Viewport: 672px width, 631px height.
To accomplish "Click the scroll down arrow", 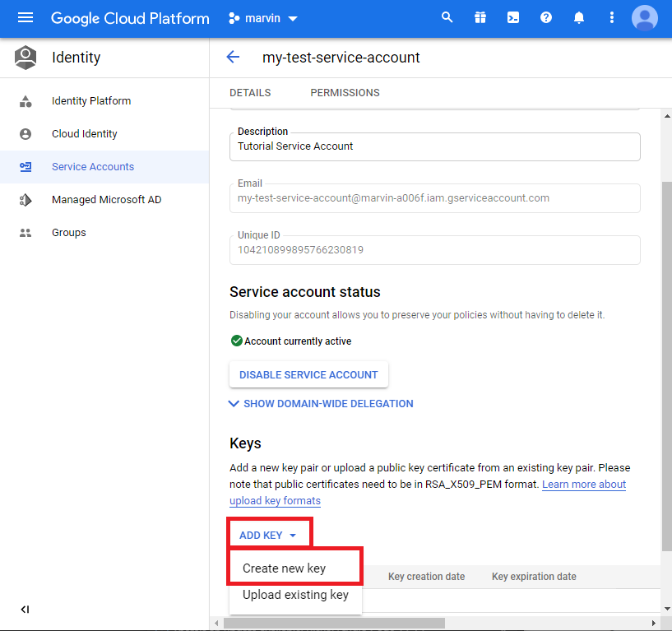I will [667, 608].
